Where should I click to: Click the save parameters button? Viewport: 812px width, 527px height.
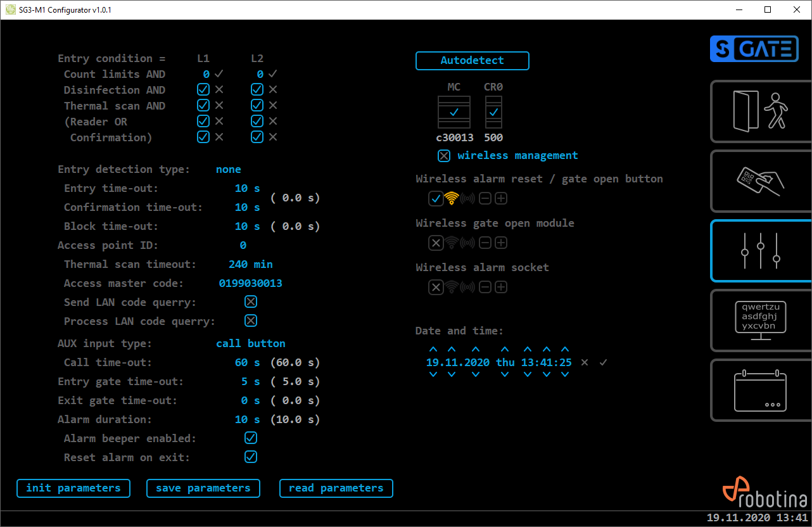point(203,488)
